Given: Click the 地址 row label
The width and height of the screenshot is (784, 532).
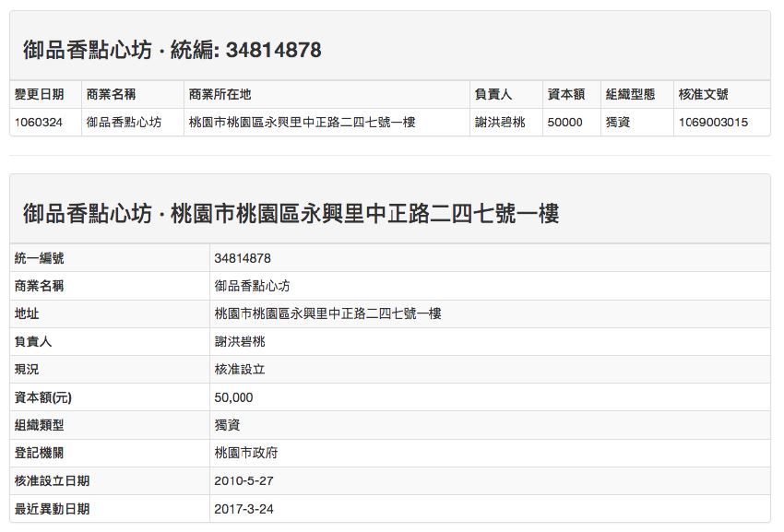Looking at the screenshot, I should [x=27, y=313].
